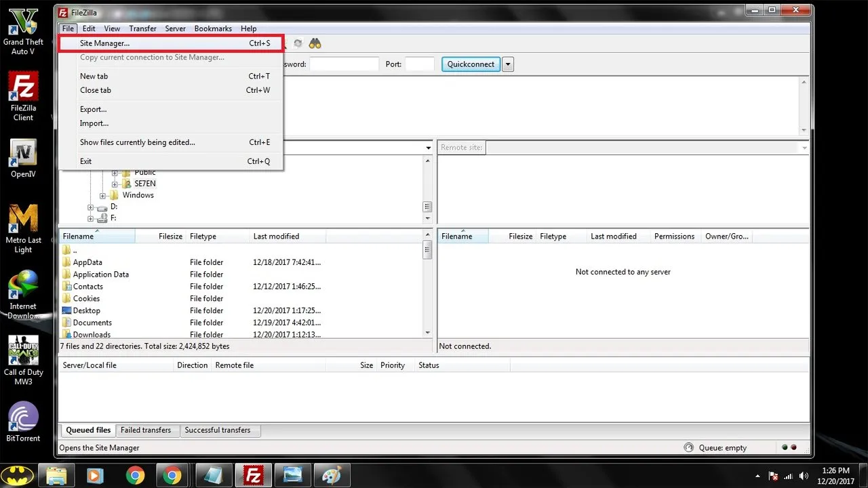The width and height of the screenshot is (868, 488).
Task: Open Windows Explorer from the taskbar
Action: click(56, 474)
